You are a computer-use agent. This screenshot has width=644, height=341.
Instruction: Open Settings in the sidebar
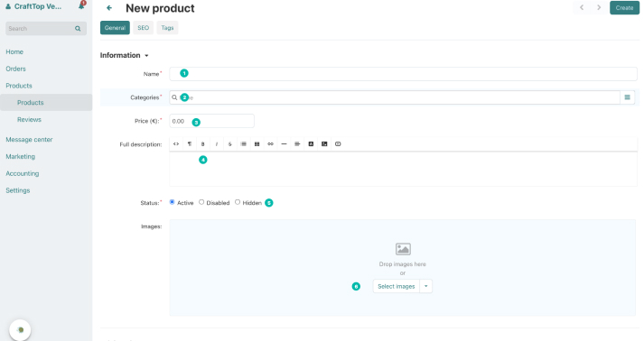(x=18, y=190)
